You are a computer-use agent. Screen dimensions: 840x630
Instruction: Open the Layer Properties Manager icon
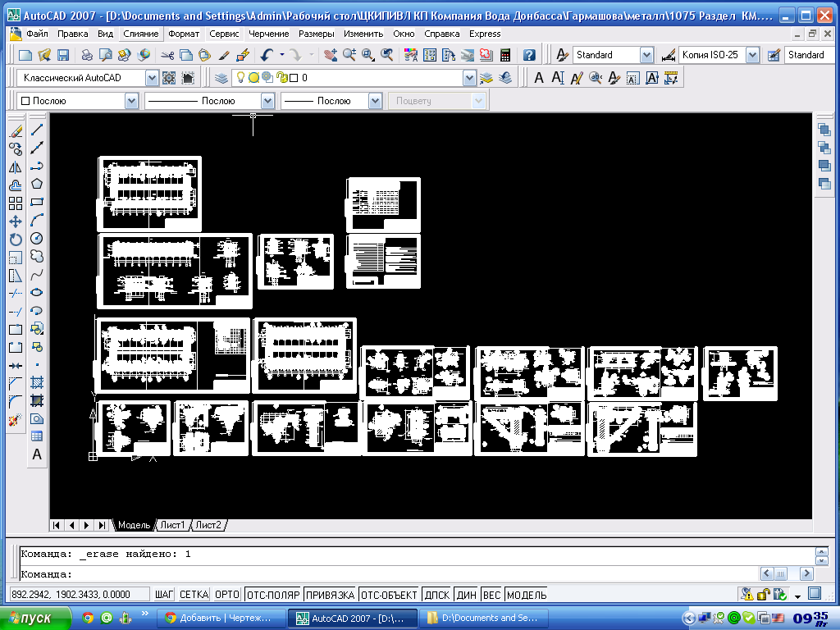pyautogui.click(x=221, y=78)
